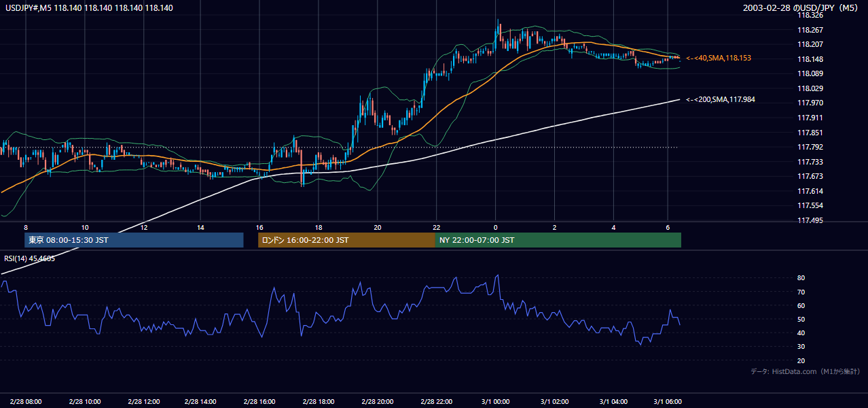The width and height of the screenshot is (868, 408).
Task: Click price axis value 118.267
Action: pos(810,30)
